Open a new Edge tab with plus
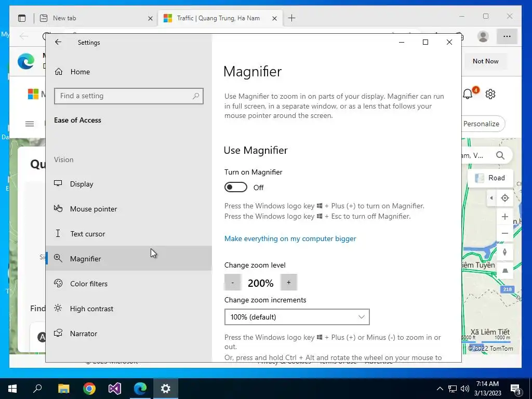The height and width of the screenshot is (399, 532). 291,18
